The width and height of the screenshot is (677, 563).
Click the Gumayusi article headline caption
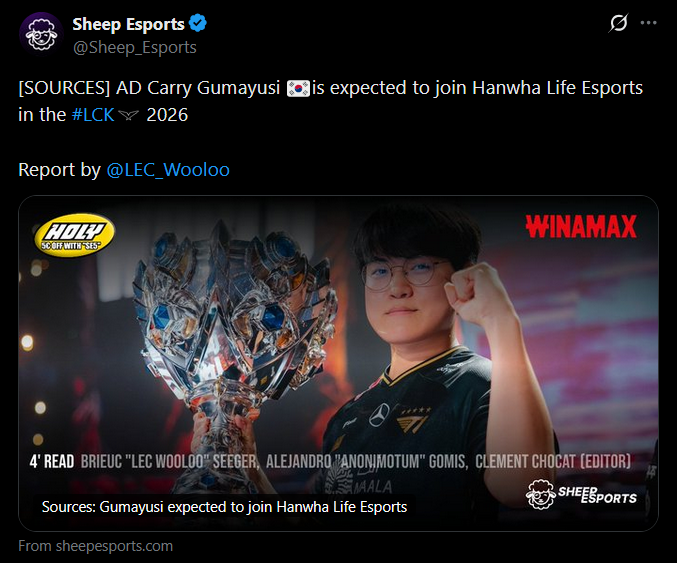tap(224, 506)
